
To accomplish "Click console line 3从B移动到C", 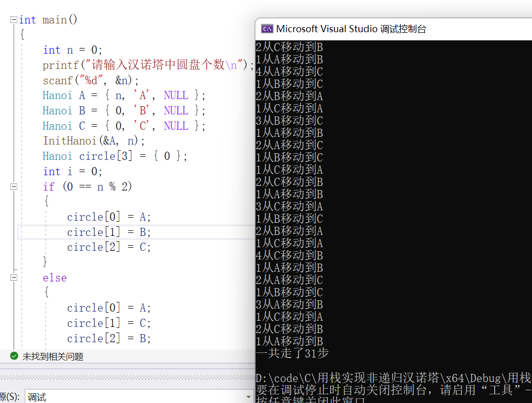I will 289,121.
